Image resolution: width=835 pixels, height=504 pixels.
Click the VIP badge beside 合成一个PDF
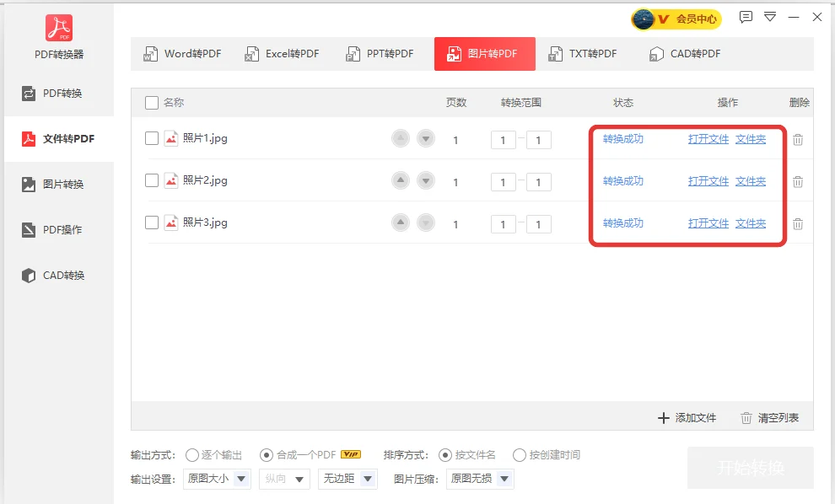pos(351,454)
